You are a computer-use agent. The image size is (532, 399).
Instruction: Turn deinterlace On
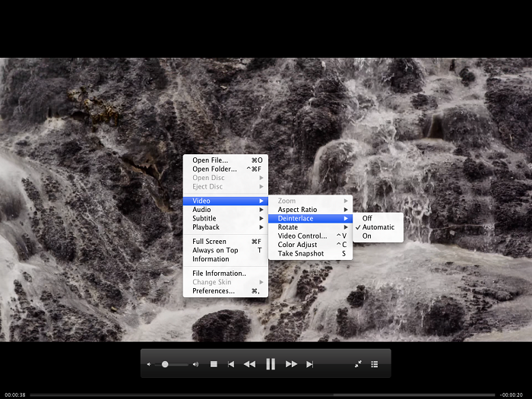point(367,236)
